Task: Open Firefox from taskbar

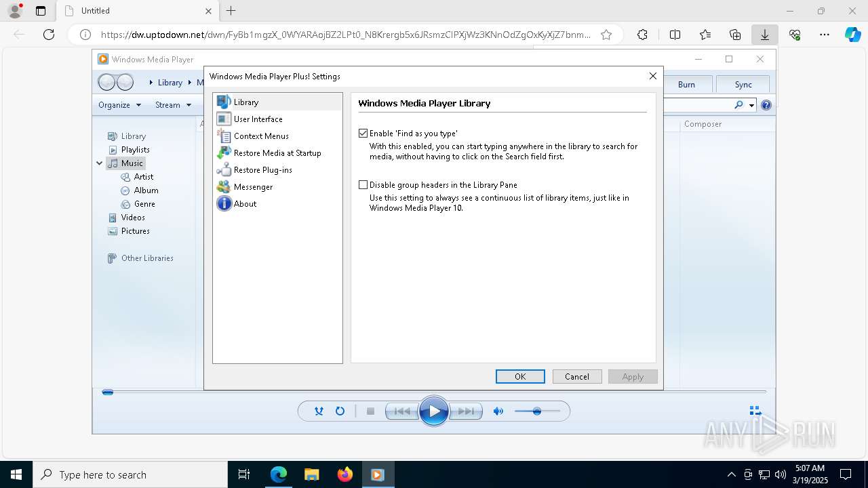Action: tap(345, 474)
